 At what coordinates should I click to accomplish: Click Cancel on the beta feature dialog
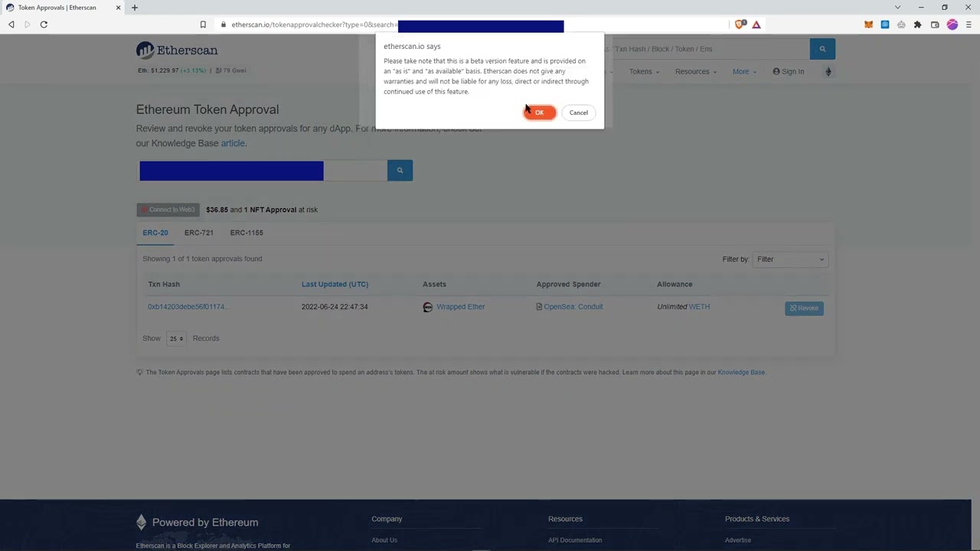pyautogui.click(x=578, y=112)
